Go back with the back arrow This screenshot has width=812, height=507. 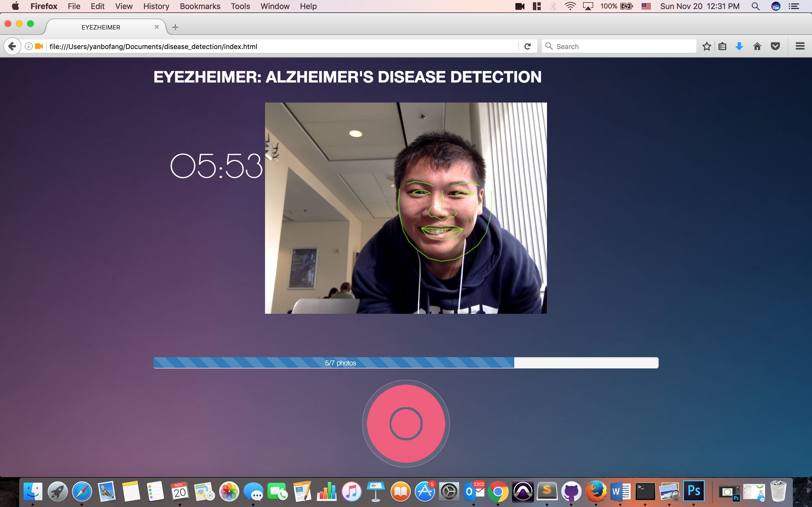(x=12, y=46)
